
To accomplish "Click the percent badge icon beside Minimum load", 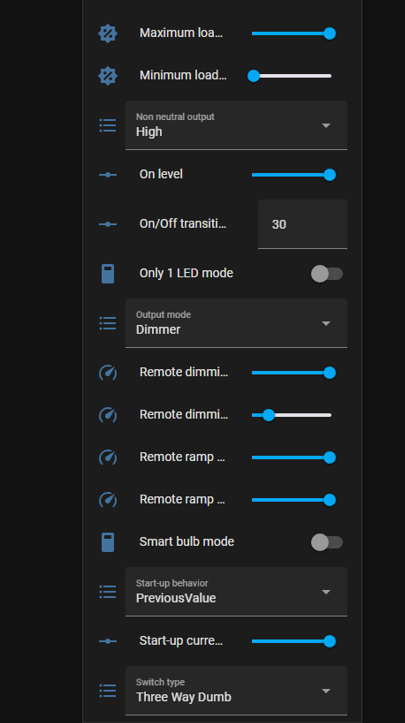I will coord(108,76).
